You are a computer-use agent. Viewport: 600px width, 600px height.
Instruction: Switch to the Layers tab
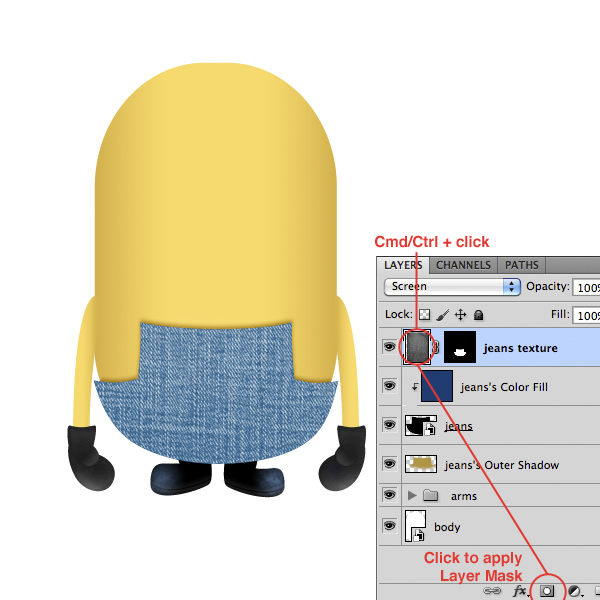(x=403, y=265)
